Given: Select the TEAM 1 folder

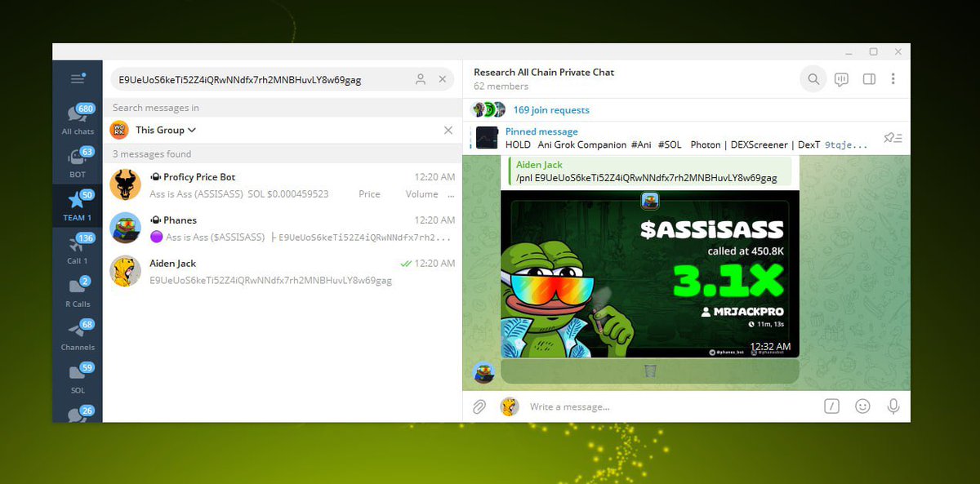Looking at the screenshot, I should coord(78,205).
